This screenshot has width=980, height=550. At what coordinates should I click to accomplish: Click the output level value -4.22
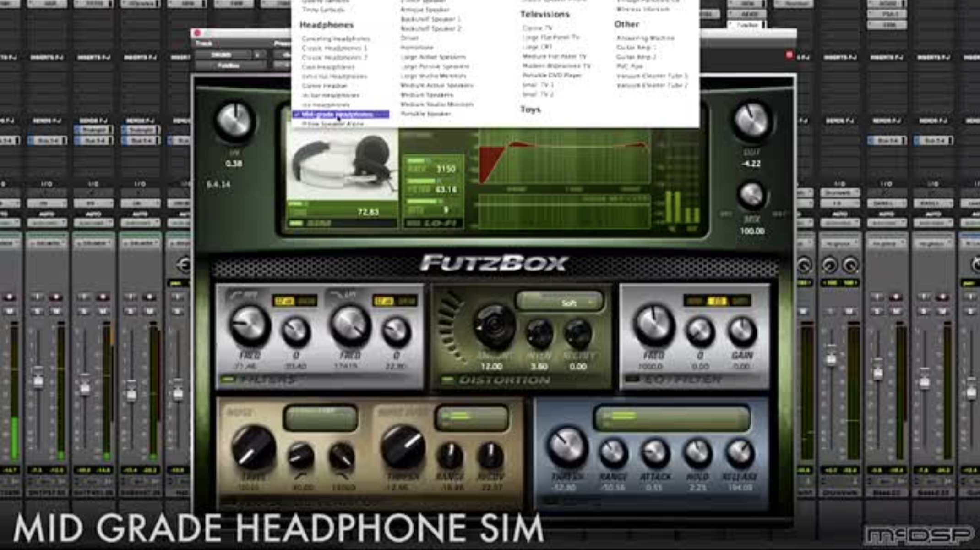pyautogui.click(x=751, y=164)
